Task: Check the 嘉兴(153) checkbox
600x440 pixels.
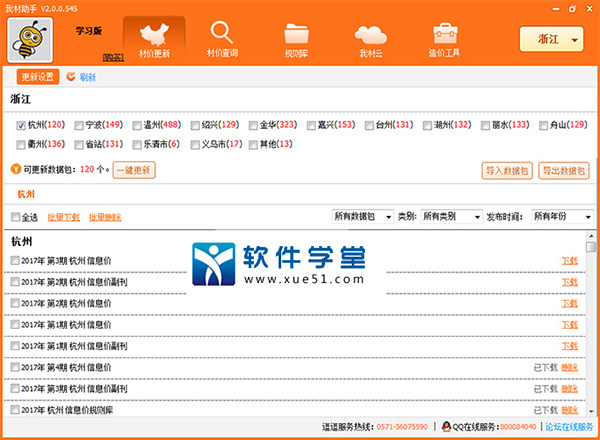Action: (311, 125)
